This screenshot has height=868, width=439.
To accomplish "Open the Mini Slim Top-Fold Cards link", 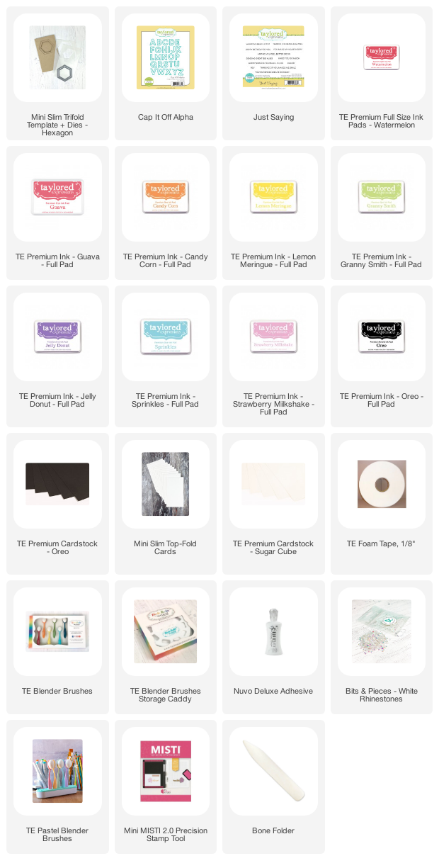I will [166, 548].
